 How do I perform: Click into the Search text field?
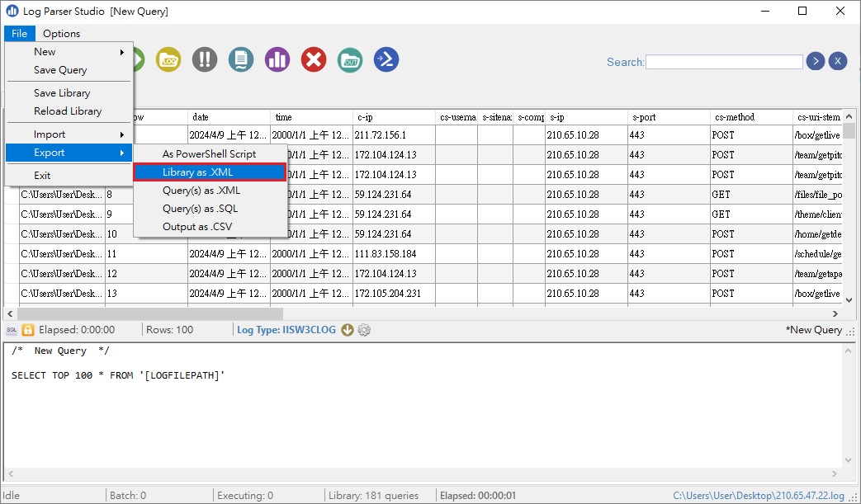724,62
